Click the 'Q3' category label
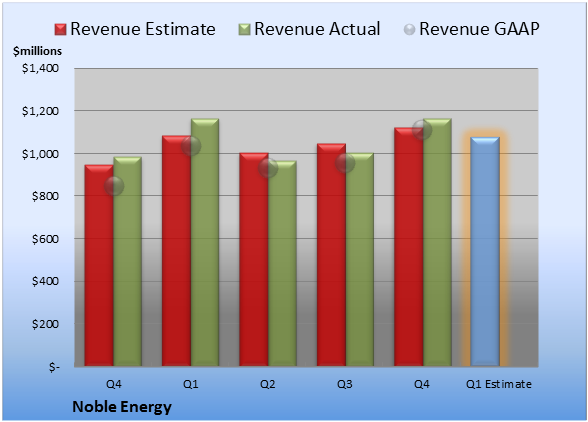 345,384
